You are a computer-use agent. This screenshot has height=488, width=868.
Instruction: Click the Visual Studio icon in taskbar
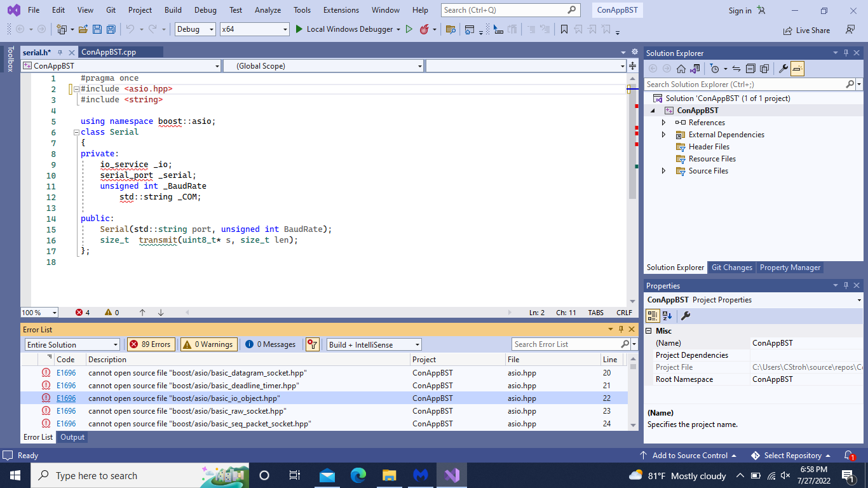[x=452, y=475]
